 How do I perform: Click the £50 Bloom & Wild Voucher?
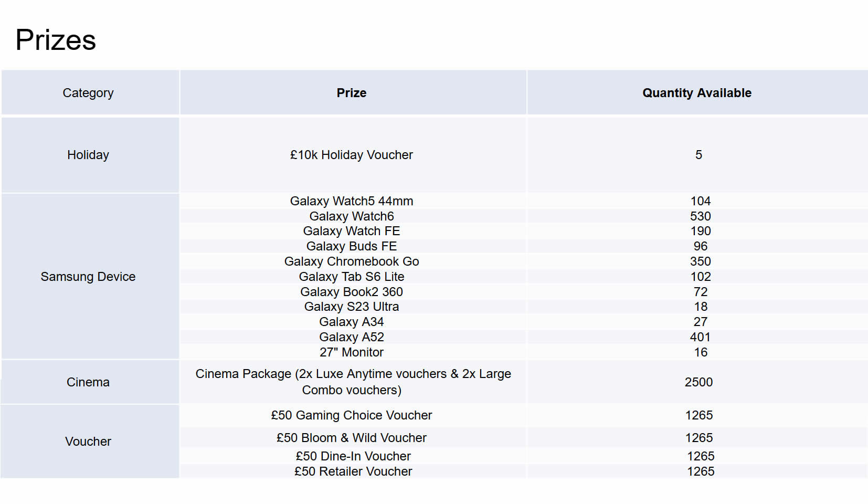pyautogui.click(x=352, y=438)
